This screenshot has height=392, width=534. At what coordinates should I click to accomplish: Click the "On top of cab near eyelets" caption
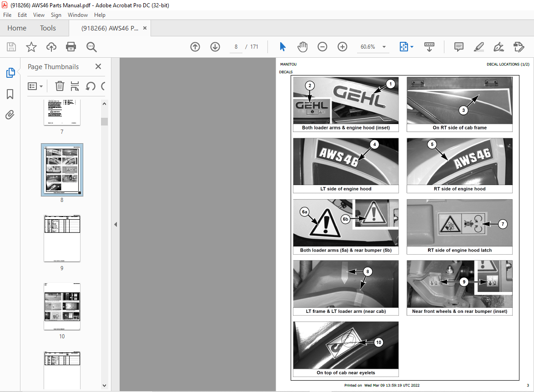pos(346,372)
